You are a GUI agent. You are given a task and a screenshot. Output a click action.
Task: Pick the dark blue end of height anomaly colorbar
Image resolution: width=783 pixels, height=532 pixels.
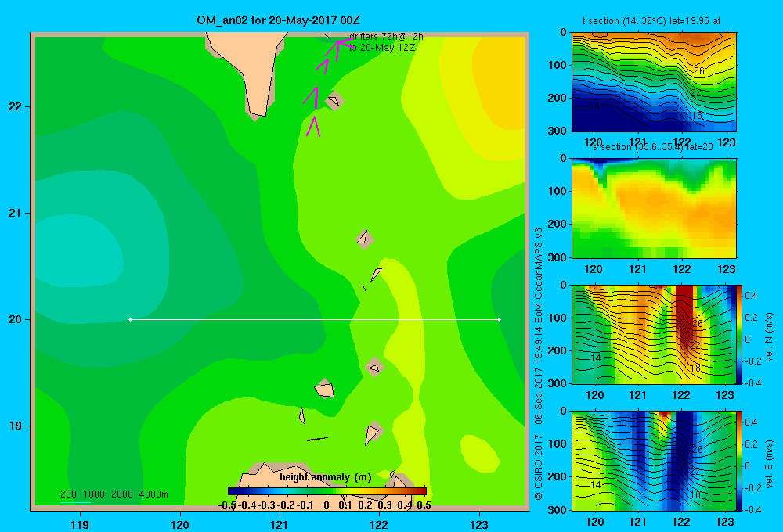(x=233, y=491)
